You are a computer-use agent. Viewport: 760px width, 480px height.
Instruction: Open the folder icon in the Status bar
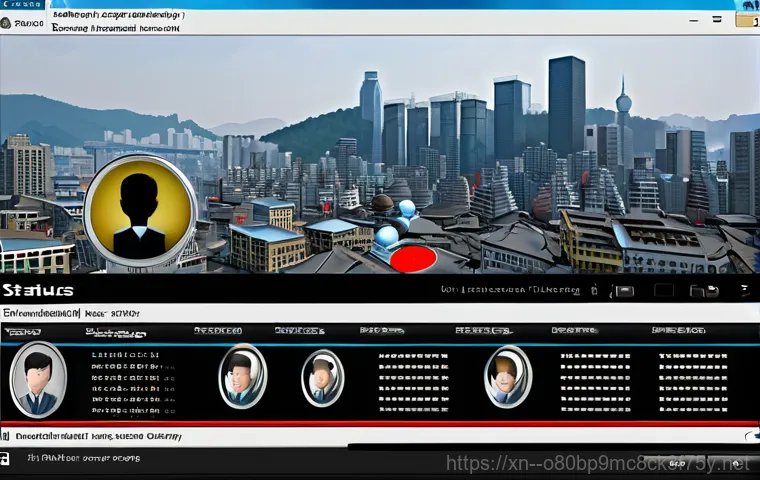point(705,291)
